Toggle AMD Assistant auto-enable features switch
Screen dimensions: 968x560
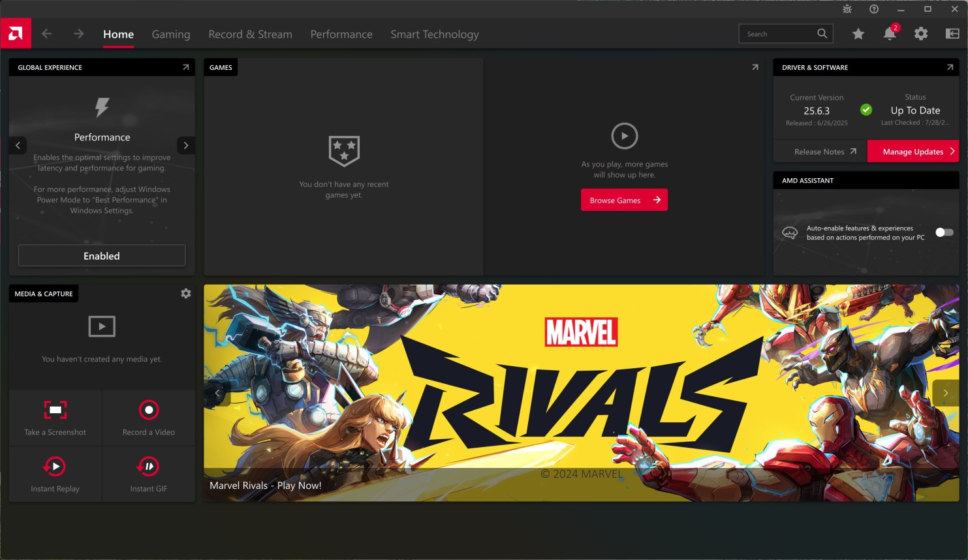point(944,232)
